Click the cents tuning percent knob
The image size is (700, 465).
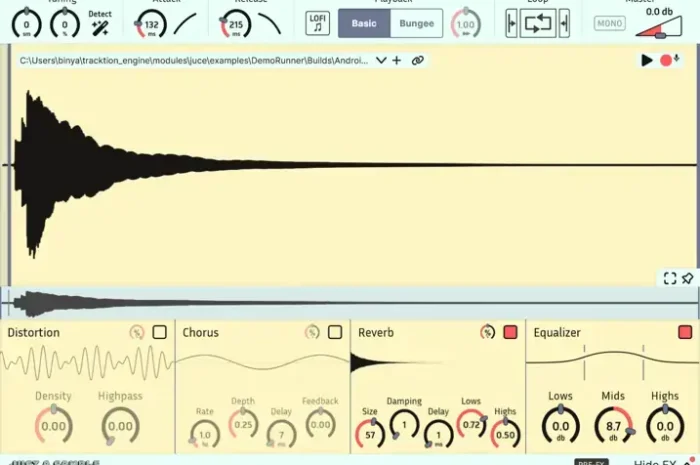point(65,25)
